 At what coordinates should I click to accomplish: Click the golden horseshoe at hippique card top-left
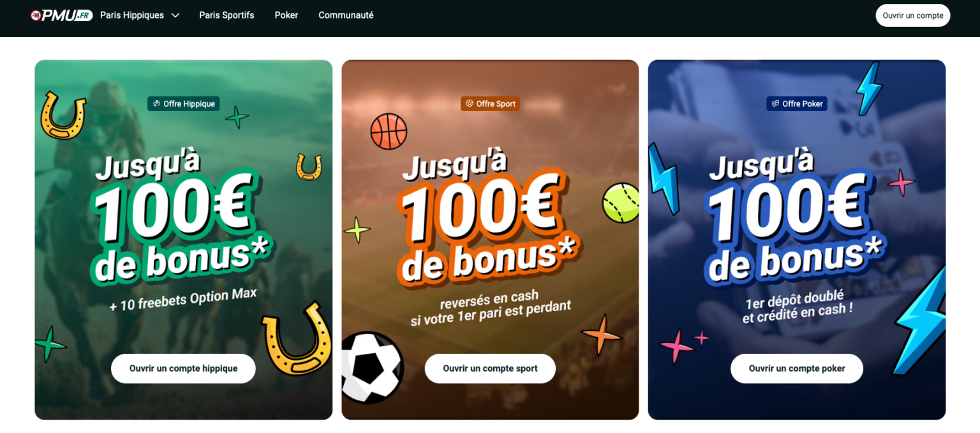pos(63,115)
